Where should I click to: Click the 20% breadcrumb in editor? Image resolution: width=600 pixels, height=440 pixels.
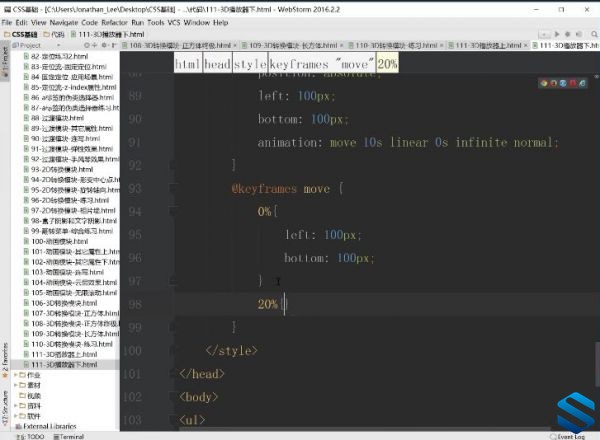[387, 64]
